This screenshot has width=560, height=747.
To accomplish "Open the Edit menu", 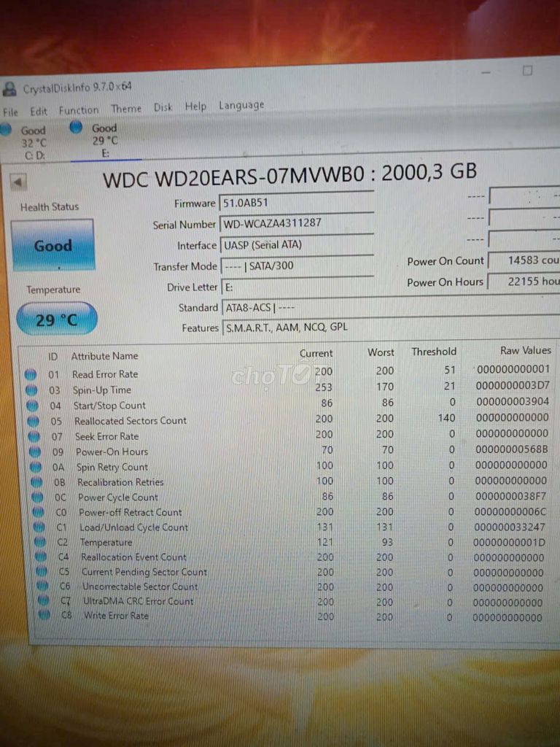I will point(39,112).
